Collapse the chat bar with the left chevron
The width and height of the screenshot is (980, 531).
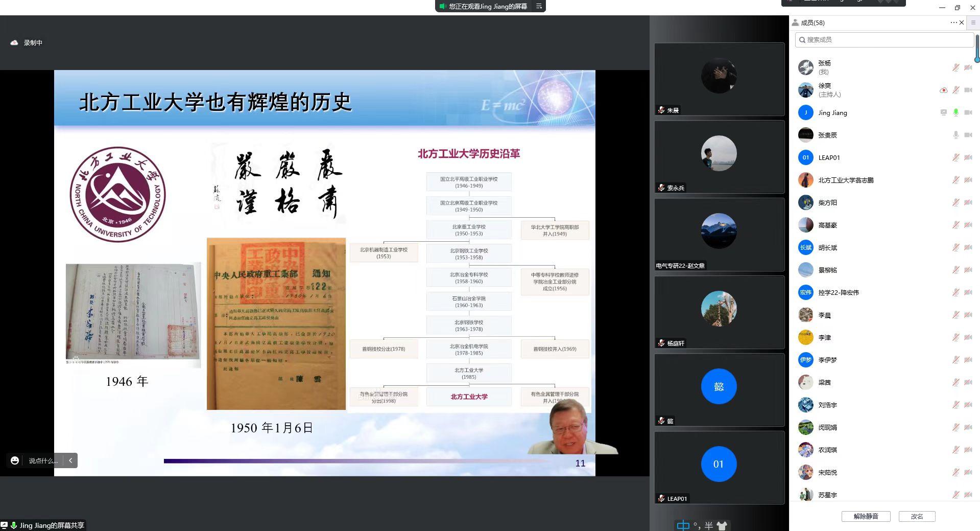pyautogui.click(x=70, y=460)
